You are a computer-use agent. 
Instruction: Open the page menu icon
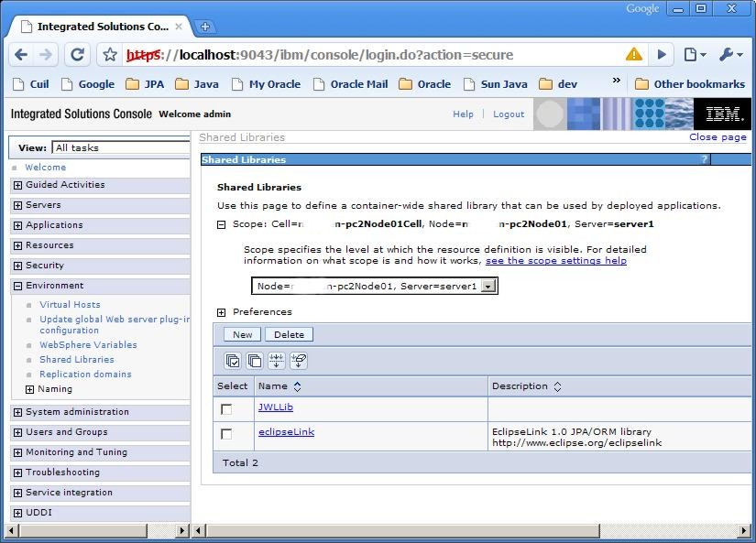point(695,54)
